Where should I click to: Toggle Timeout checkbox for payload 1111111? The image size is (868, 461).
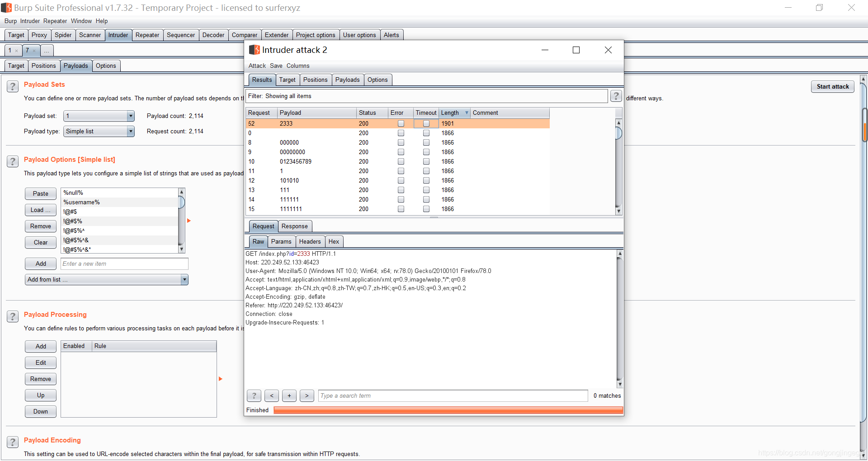tap(426, 209)
